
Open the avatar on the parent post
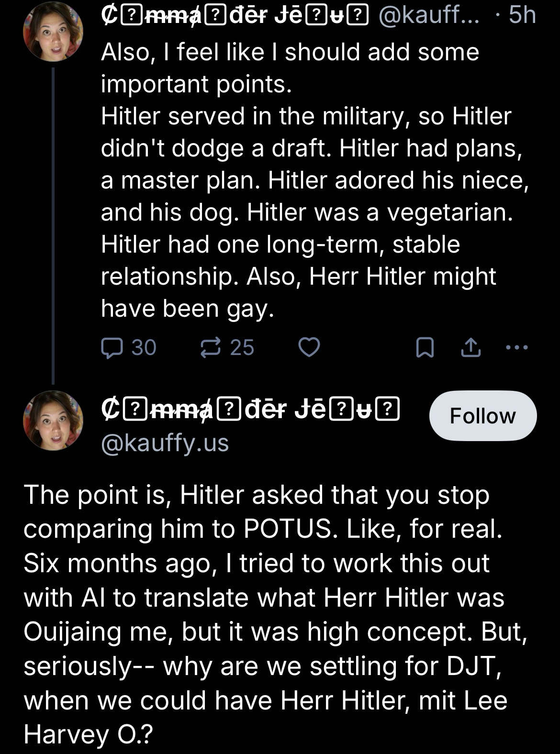tap(53, 32)
